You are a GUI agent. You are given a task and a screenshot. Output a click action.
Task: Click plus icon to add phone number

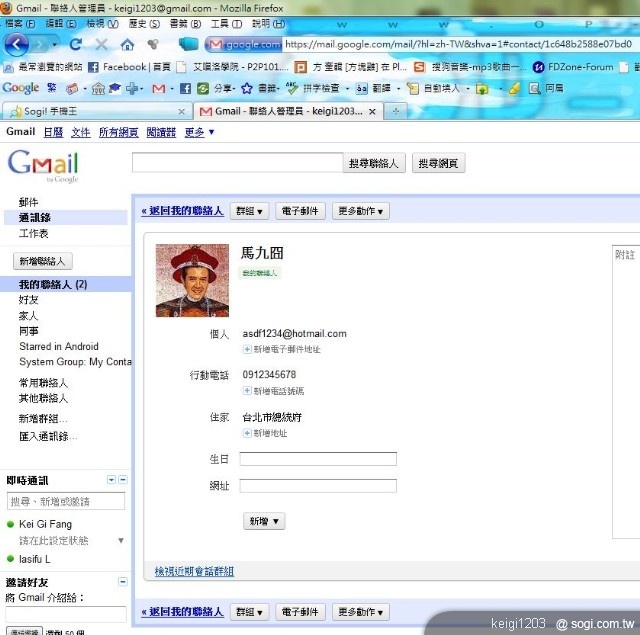[x=247, y=391]
